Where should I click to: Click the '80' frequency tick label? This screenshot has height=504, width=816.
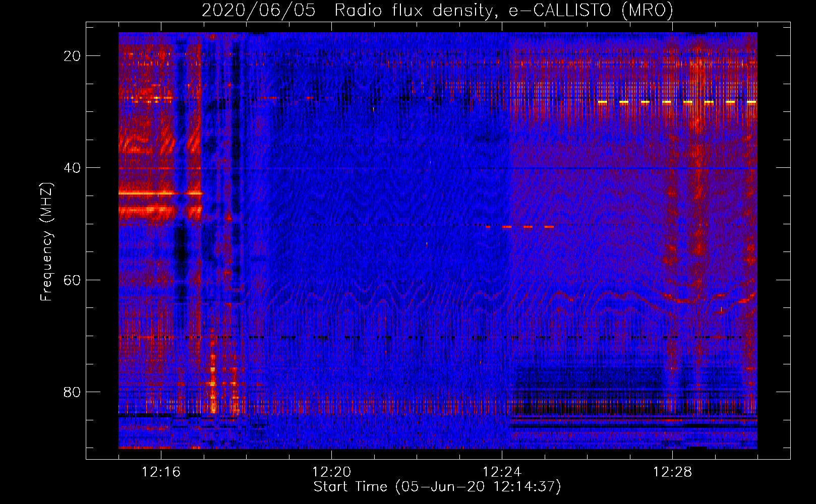click(73, 392)
